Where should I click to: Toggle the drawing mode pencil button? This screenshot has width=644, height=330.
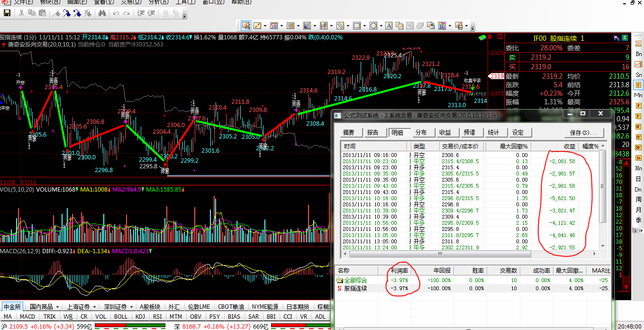[246, 26]
